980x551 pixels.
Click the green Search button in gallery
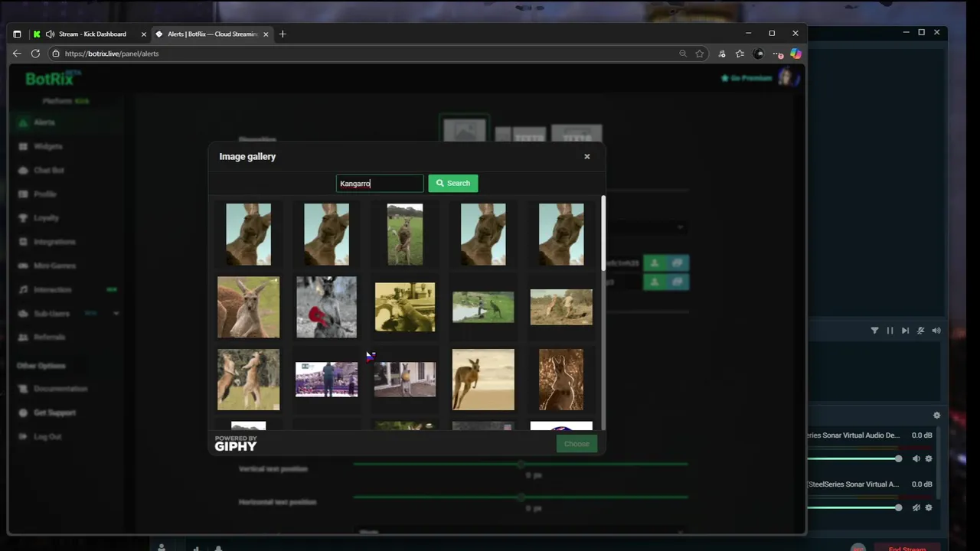click(453, 183)
